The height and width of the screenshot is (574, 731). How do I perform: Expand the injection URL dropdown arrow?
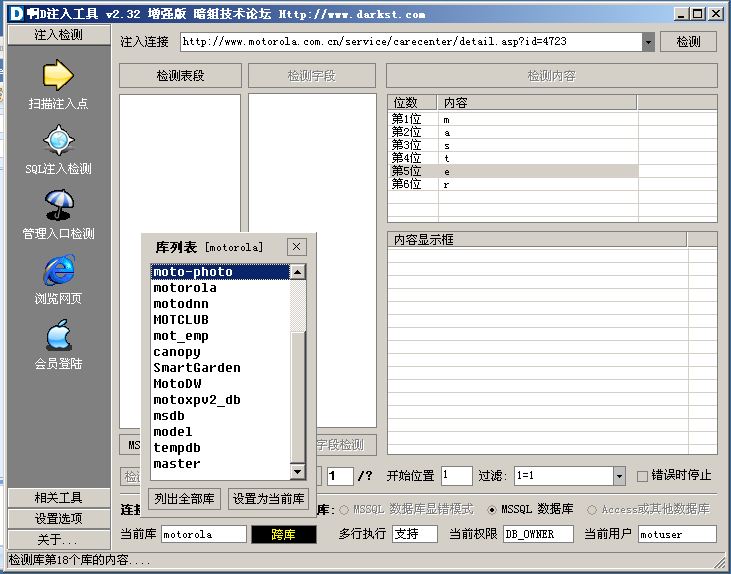point(648,42)
